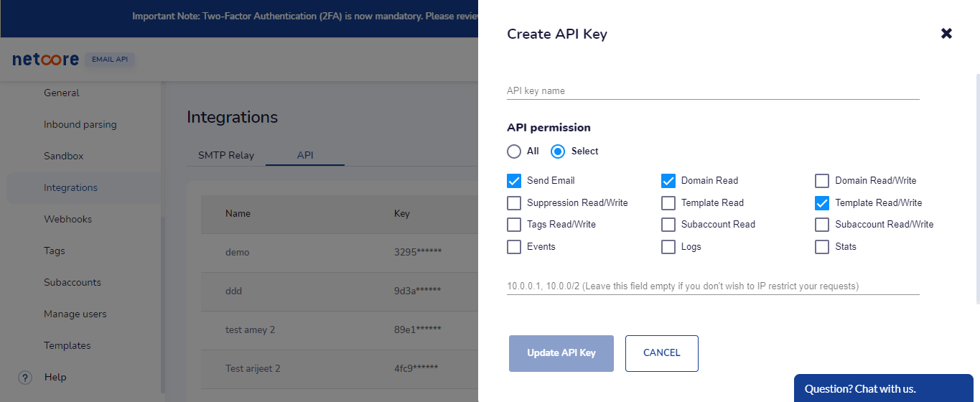Image resolution: width=980 pixels, height=402 pixels.
Task: Uncheck the Template Read/Write checkbox
Action: click(x=823, y=203)
